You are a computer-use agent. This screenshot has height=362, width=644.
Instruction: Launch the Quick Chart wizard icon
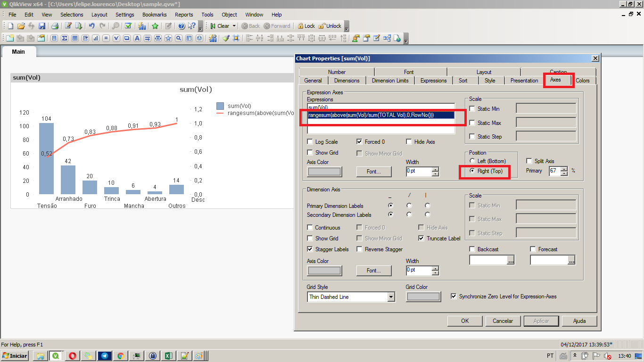pyautogui.click(x=142, y=26)
